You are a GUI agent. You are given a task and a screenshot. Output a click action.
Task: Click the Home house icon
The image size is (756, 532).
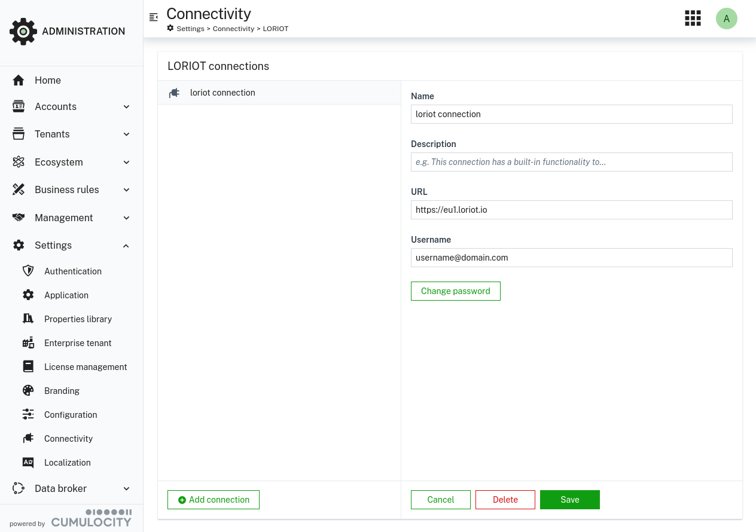(x=19, y=80)
